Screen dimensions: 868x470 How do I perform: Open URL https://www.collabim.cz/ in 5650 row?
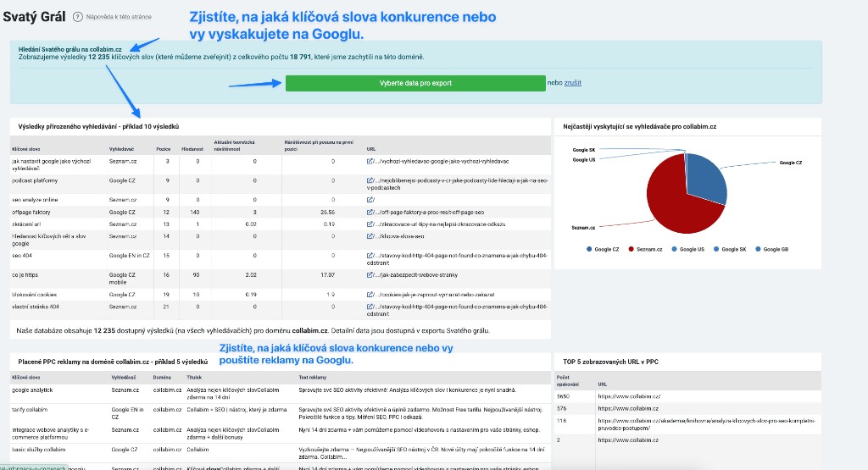pyautogui.click(x=630, y=396)
